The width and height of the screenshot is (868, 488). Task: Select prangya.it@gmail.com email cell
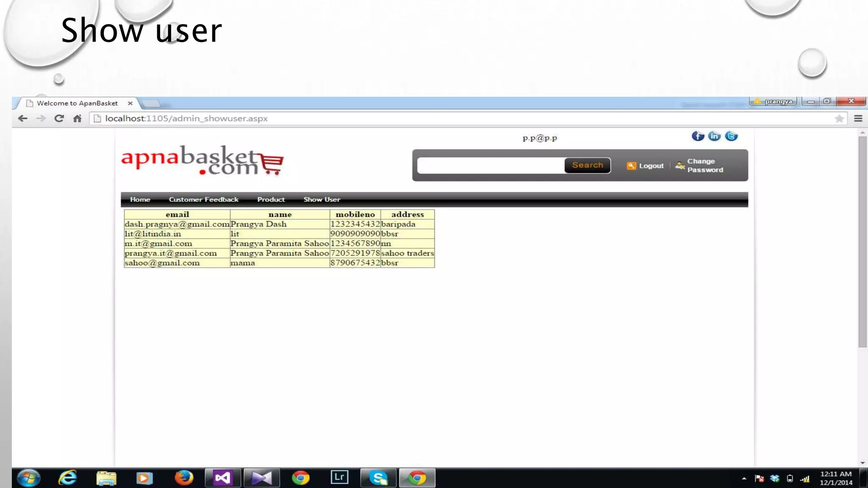(177, 253)
